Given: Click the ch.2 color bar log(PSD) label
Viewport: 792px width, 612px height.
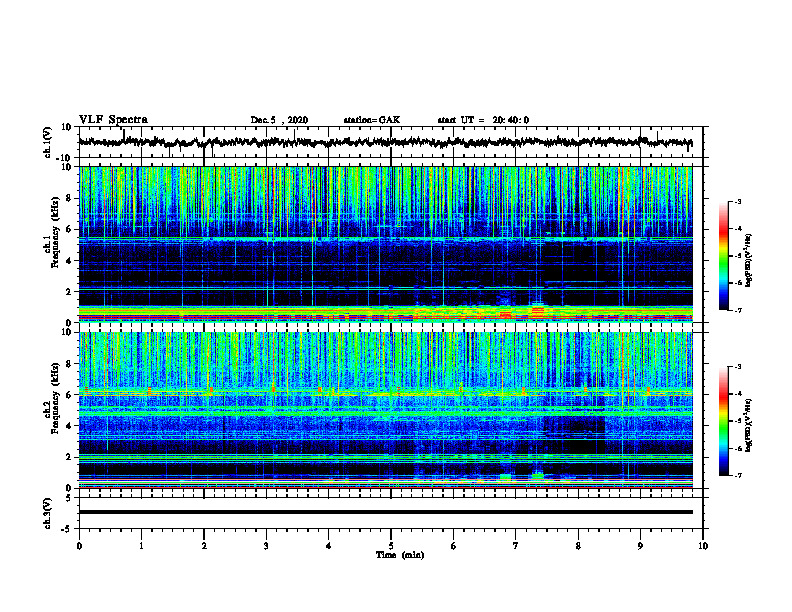Looking at the screenshot, I should point(749,425).
